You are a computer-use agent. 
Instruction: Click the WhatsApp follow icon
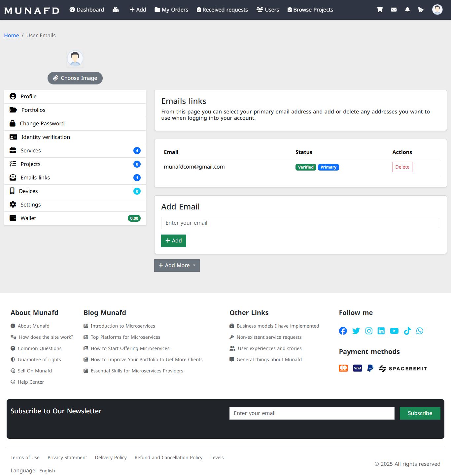420,331
